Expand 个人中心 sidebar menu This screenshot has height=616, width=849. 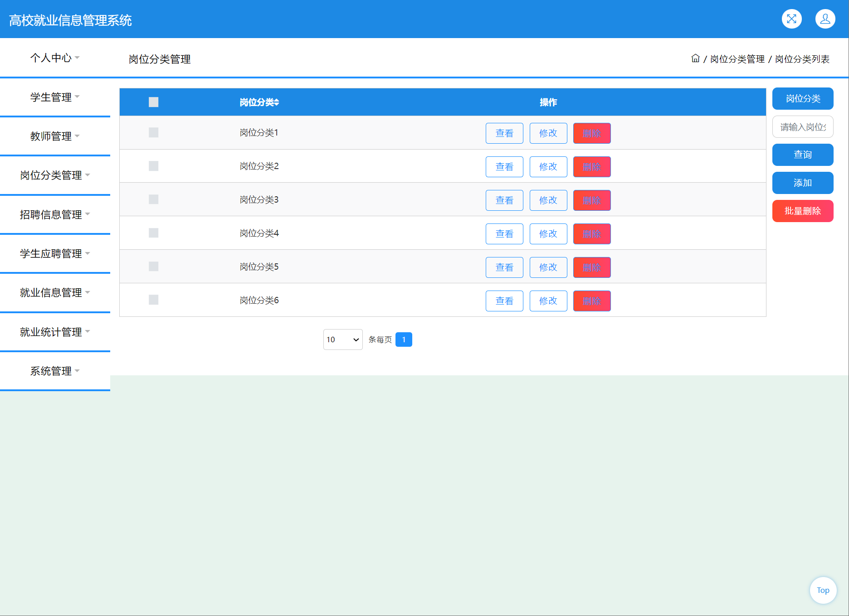pyautogui.click(x=55, y=58)
